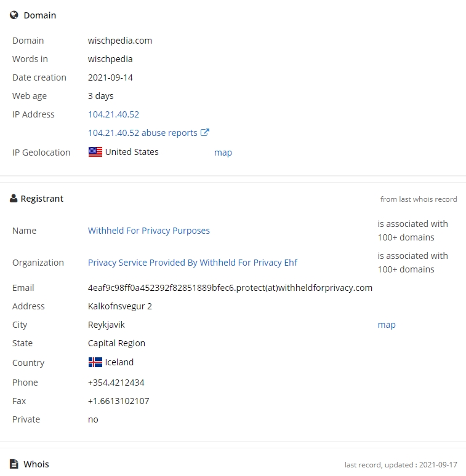Click the document icon beside Whois heading
Image resolution: width=466 pixels, height=476 pixels.
click(14, 464)
